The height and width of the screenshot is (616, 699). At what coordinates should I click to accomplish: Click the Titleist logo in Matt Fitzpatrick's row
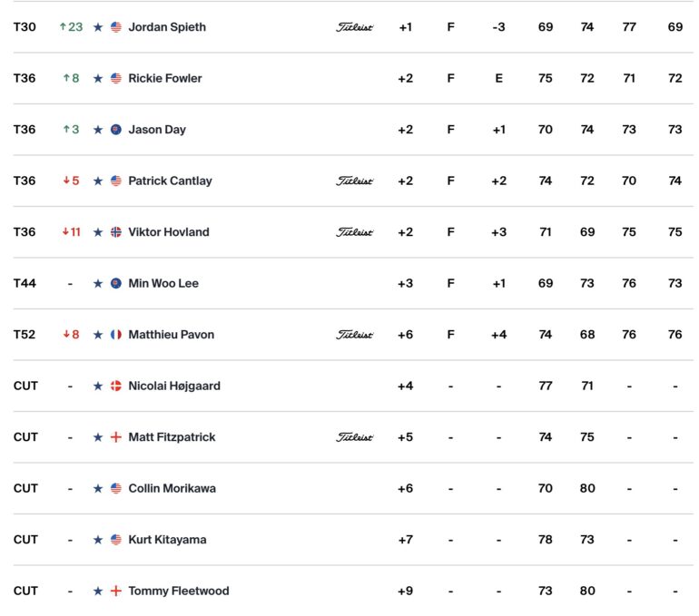[354, 437]
